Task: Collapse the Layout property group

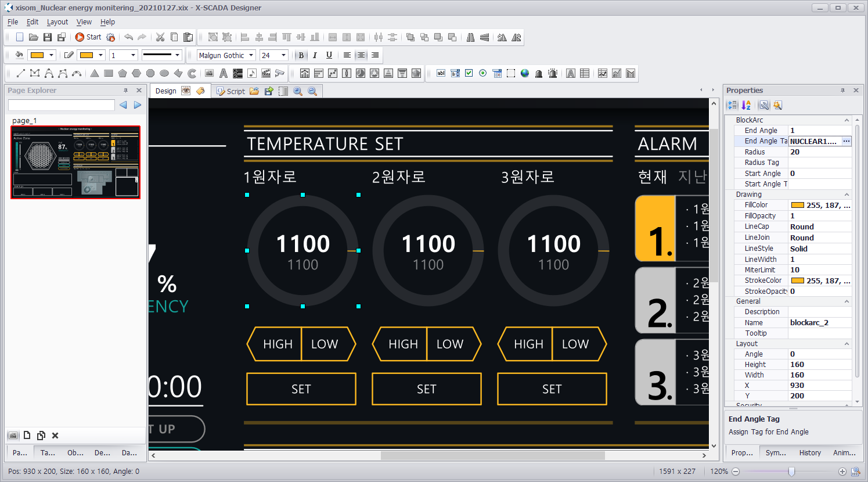Action: pos(847,344)
